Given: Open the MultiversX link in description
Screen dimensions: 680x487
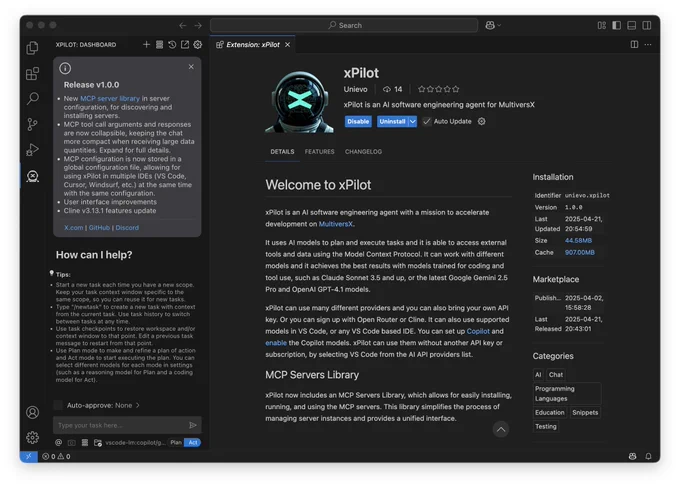Looking at the screenshot, I should coord(336,224).
